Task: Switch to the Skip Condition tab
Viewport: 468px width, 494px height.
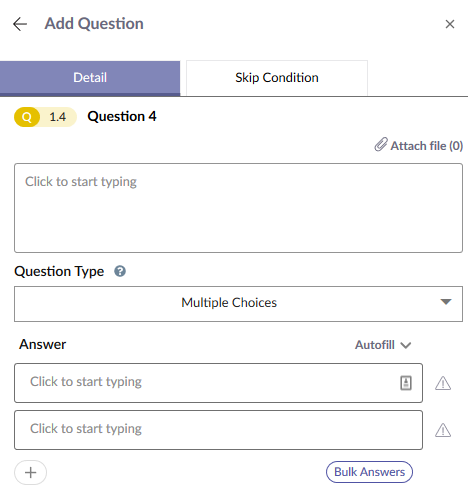Action: 277,78
